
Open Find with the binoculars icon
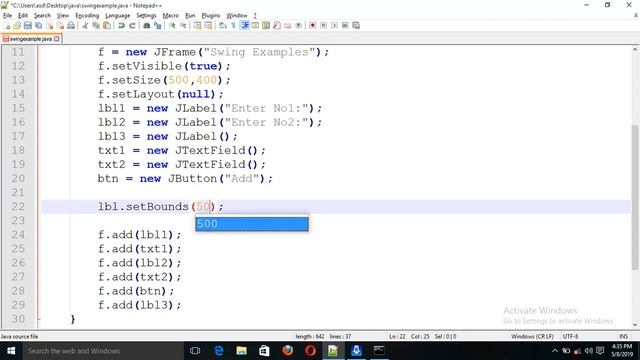(147, 25)
